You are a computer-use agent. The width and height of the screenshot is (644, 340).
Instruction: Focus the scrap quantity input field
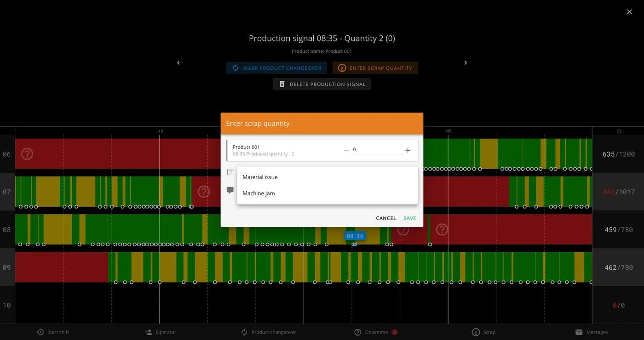click(378, 150)
